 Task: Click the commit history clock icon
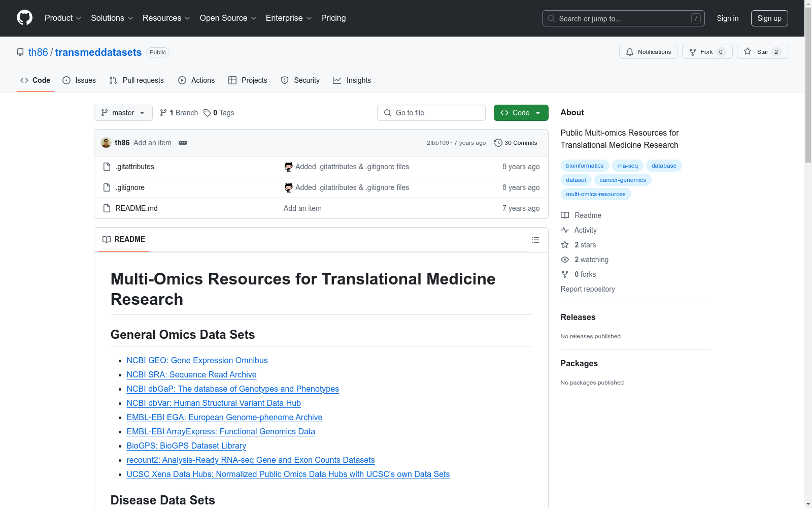(x=498, y=143)
